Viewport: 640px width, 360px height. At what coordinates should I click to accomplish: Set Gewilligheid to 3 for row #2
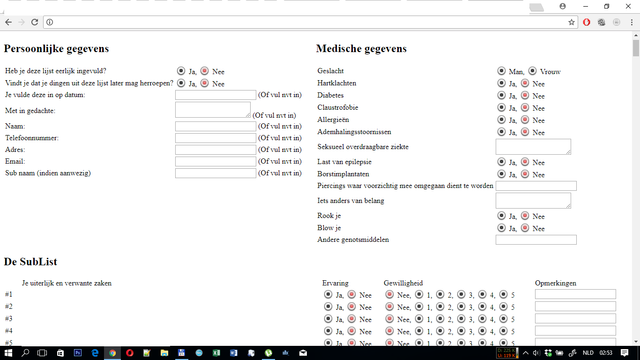tap(461, 307)
